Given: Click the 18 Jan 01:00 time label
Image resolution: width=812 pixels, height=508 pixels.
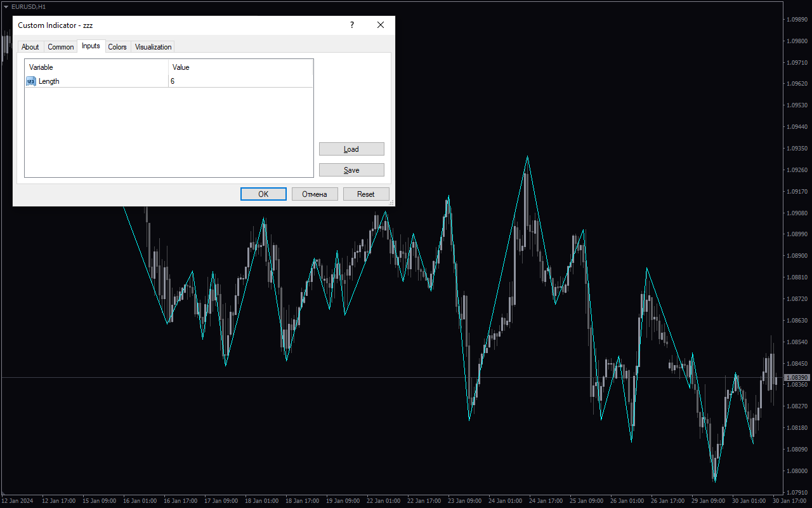Looking at the screenshot, I should click(x=262, y=500).
